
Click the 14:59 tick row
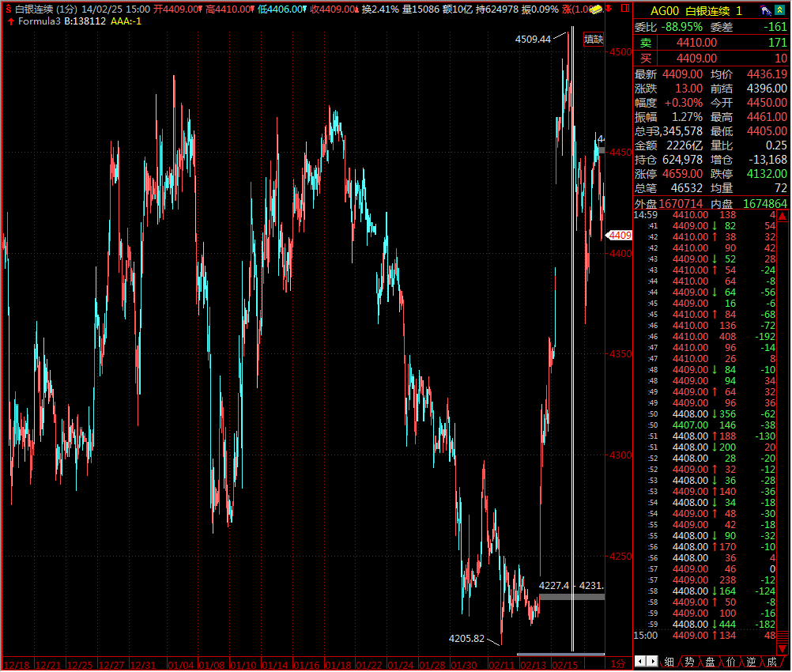[x=705, y=215]
